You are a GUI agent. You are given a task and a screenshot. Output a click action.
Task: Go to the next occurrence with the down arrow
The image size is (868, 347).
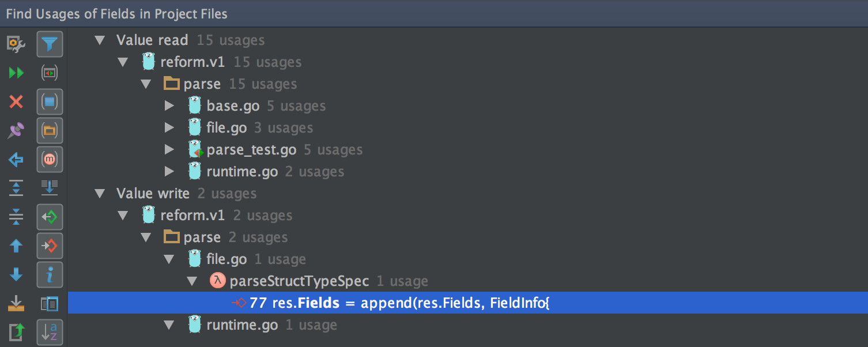16,275
